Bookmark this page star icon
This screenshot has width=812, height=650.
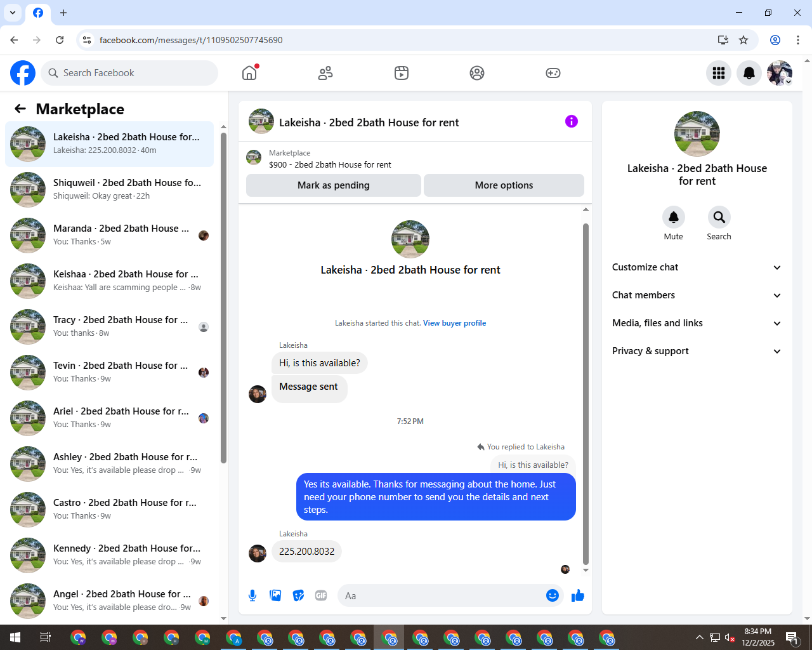[x=743, y=40]
